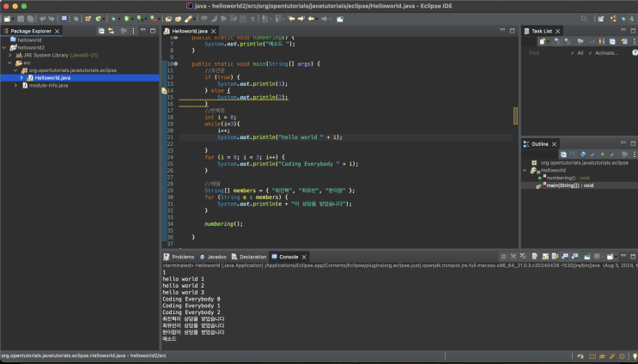
Task: Toggle Hide Local Types in Outline
Action: 612,155
